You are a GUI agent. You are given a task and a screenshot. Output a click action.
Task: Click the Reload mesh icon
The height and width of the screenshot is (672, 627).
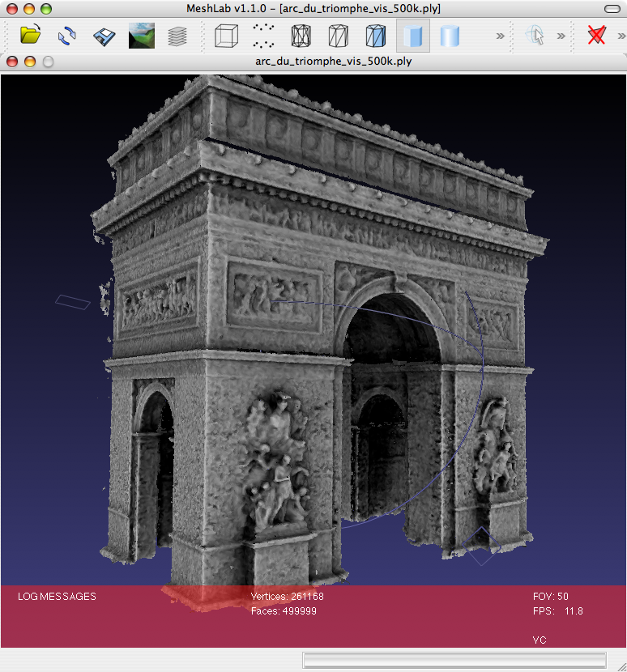click(x=67, y=36)
